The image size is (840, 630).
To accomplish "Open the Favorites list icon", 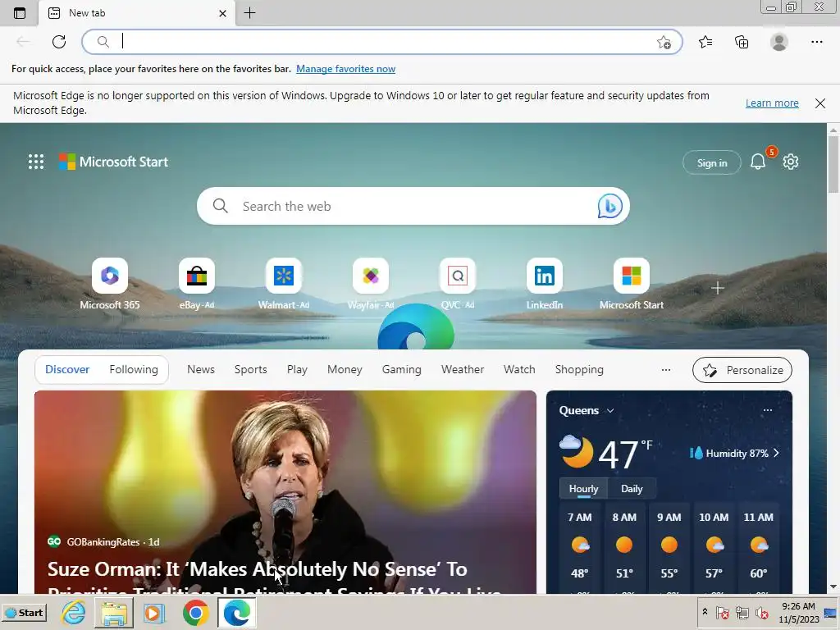I will pos(705,42).
